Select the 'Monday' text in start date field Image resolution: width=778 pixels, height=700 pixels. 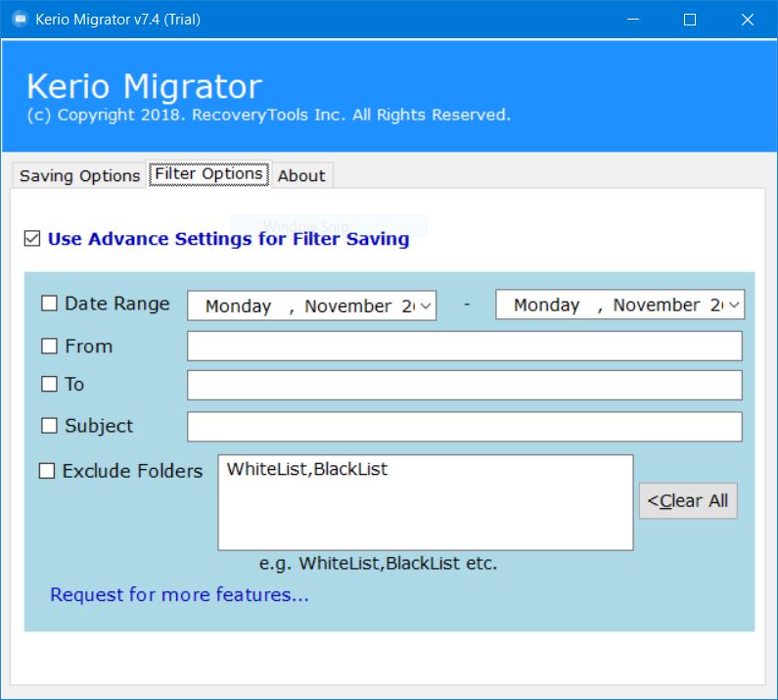click(x=238, y=306)
